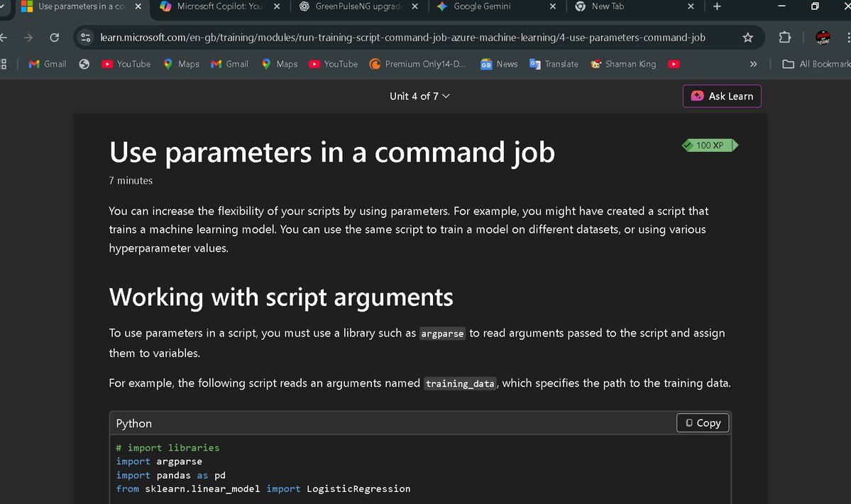The image size is (851, 504).
Task: Click the '# import libraries' comment line
Action: click(168, 448)
